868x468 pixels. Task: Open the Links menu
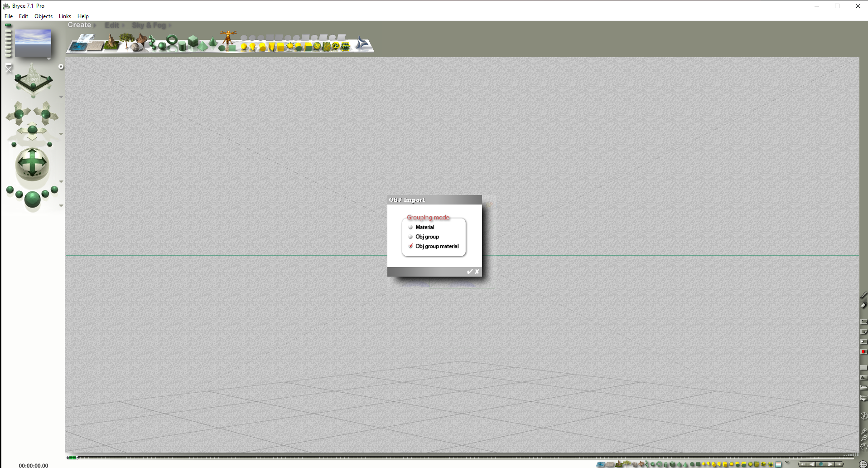pos(65,16)
